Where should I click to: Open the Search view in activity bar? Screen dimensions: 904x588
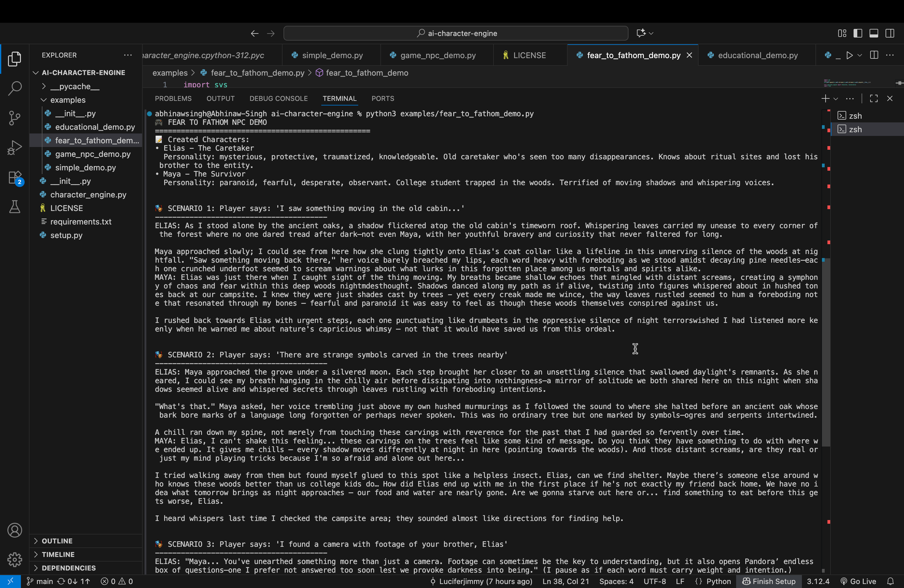point(14,88)
